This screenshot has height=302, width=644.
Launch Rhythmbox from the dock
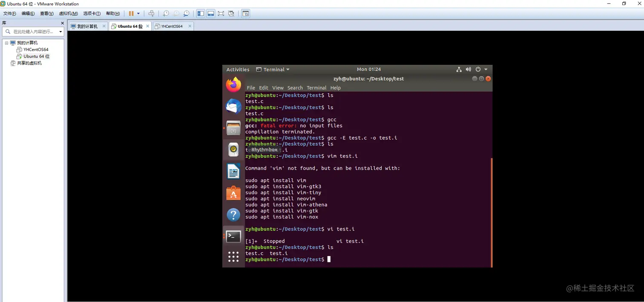tap(233, 150)
